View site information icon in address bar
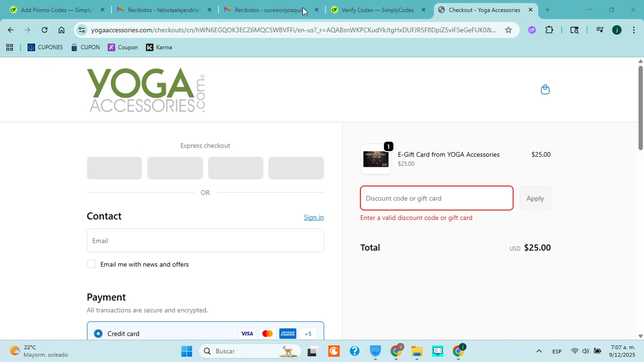This screenshot has width=644, height=362. (x=82, y=30)
